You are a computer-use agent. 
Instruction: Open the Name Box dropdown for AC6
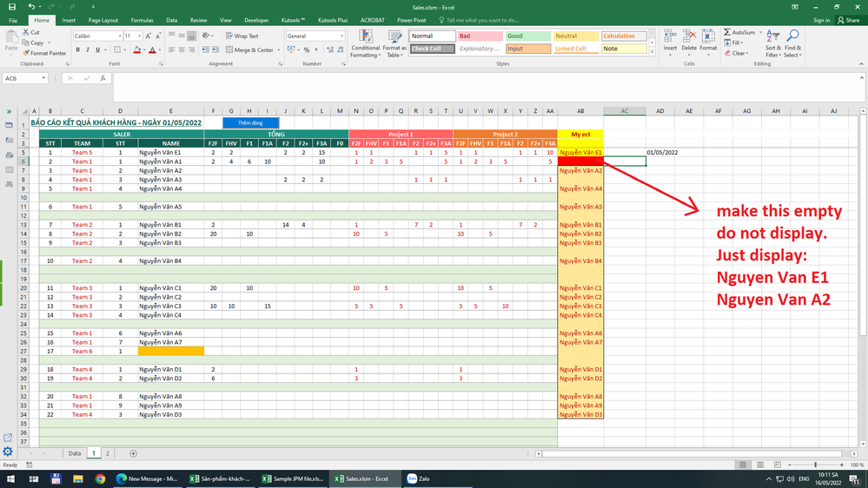coord(43,78)
